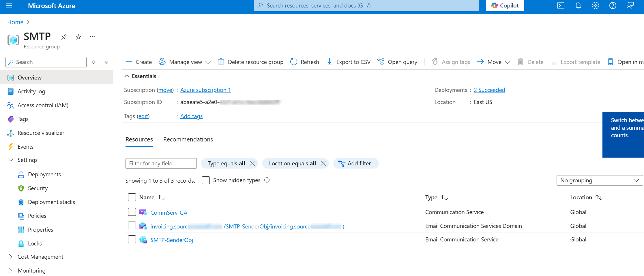
Task: Check the invoicing domain row checkbox
Action: pos(132,225)
